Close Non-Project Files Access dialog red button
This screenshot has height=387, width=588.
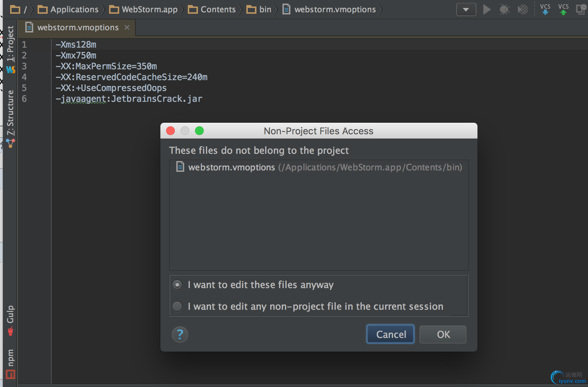[170, 131]
